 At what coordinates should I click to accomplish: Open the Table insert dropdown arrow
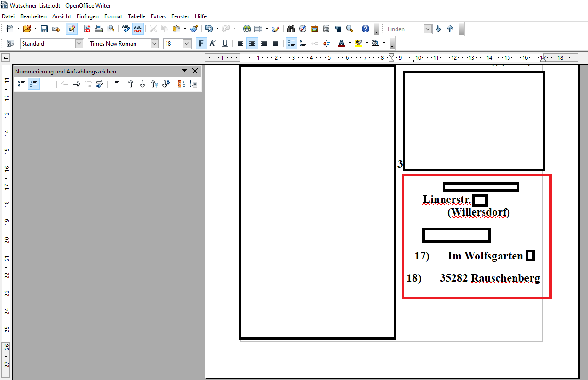(x=267, y=29)
